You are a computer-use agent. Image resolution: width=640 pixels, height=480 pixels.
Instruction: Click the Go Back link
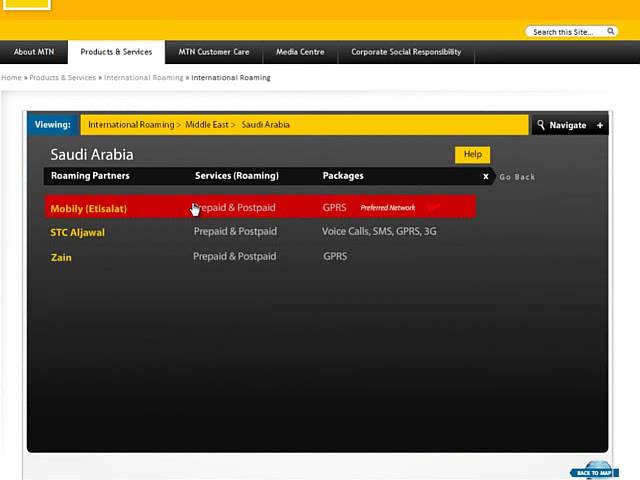pyautogui.click(x=517, y=177)
